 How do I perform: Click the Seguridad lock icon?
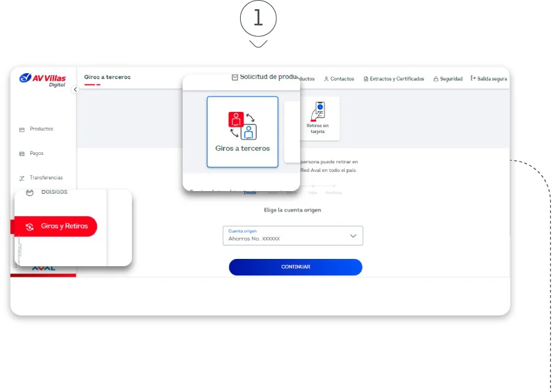[x=436, y=79]
